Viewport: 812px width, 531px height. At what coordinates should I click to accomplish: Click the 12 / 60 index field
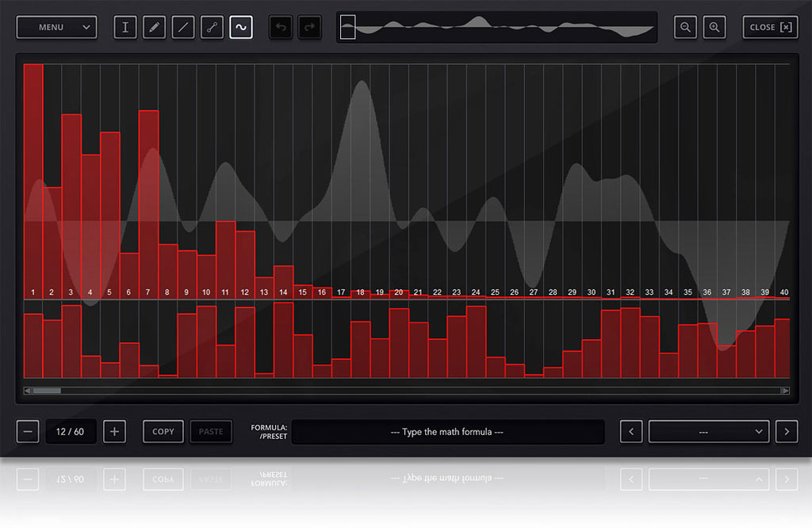71,431
